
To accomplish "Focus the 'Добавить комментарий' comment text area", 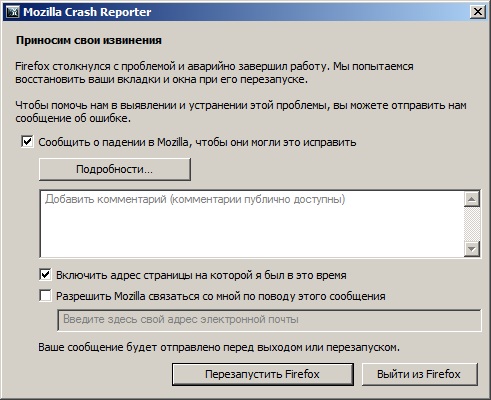I will (252, 224).
